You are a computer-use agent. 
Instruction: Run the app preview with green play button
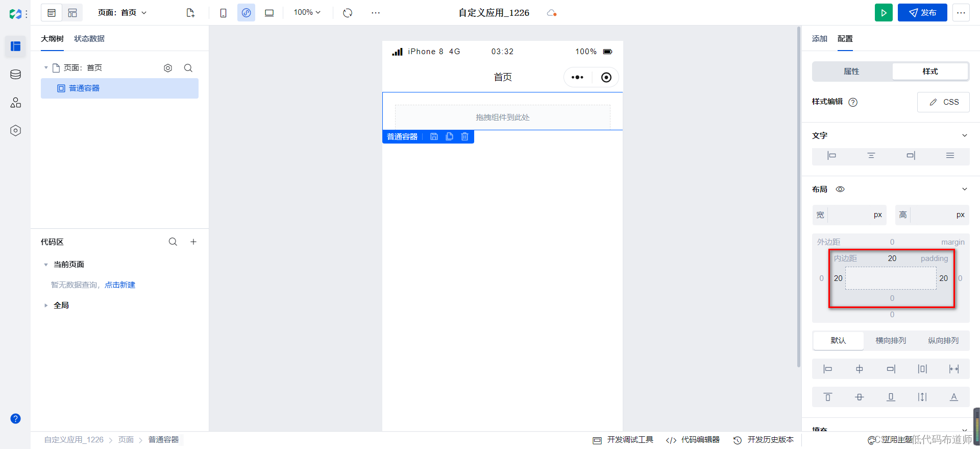[884, 13]
